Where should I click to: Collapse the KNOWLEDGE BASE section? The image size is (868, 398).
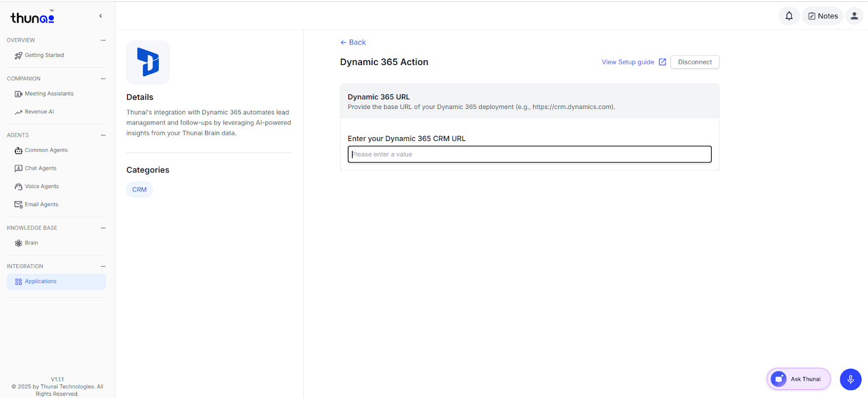click(x=103, y=228)
